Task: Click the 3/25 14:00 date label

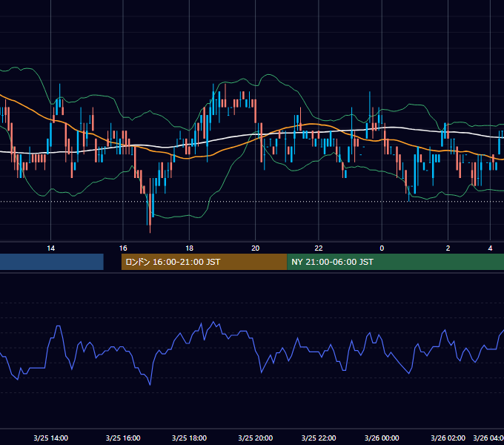Action: 51,438
